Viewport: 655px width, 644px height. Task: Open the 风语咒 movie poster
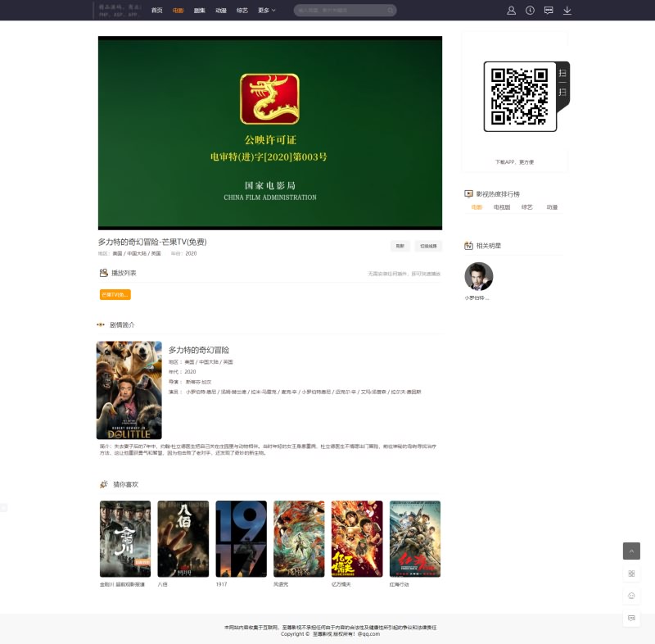[299, 538]
